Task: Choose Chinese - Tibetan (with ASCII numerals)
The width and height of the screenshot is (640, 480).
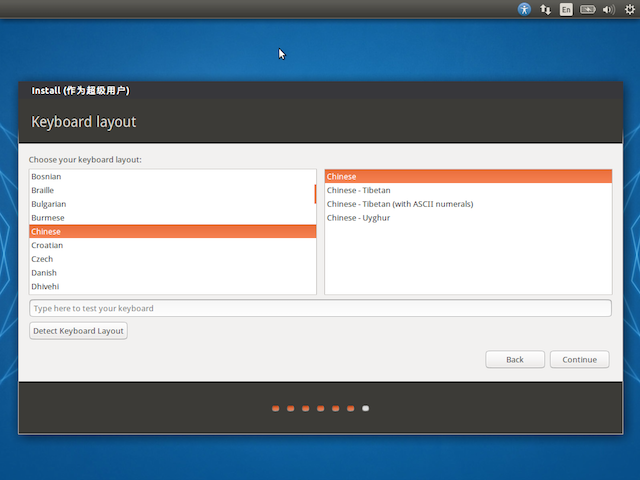Action: click(x=400, y=204)
